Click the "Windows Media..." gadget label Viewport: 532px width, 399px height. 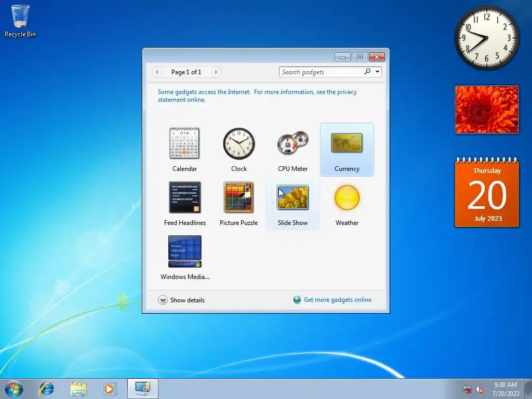(x=185, y=276)
